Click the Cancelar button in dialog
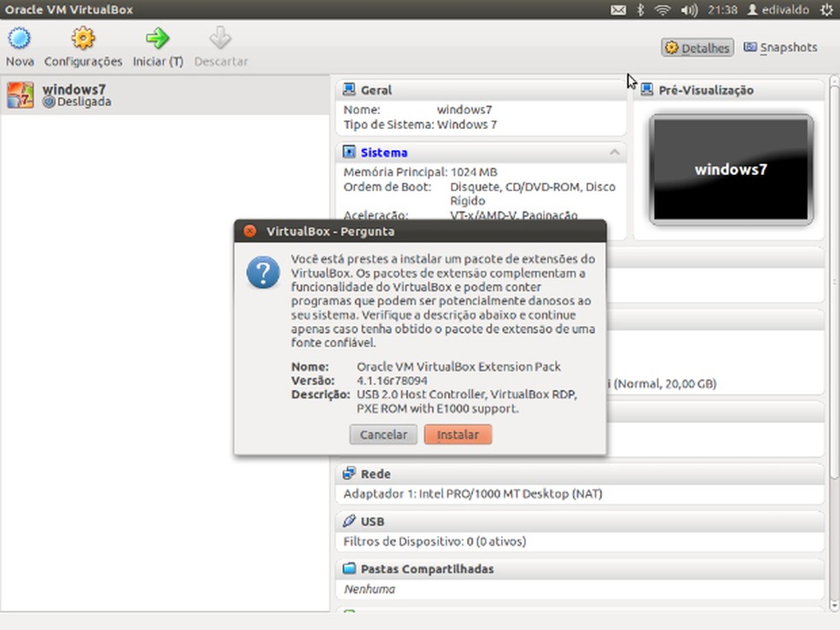Viewport: 840px width, 630px height. point(383,435)
